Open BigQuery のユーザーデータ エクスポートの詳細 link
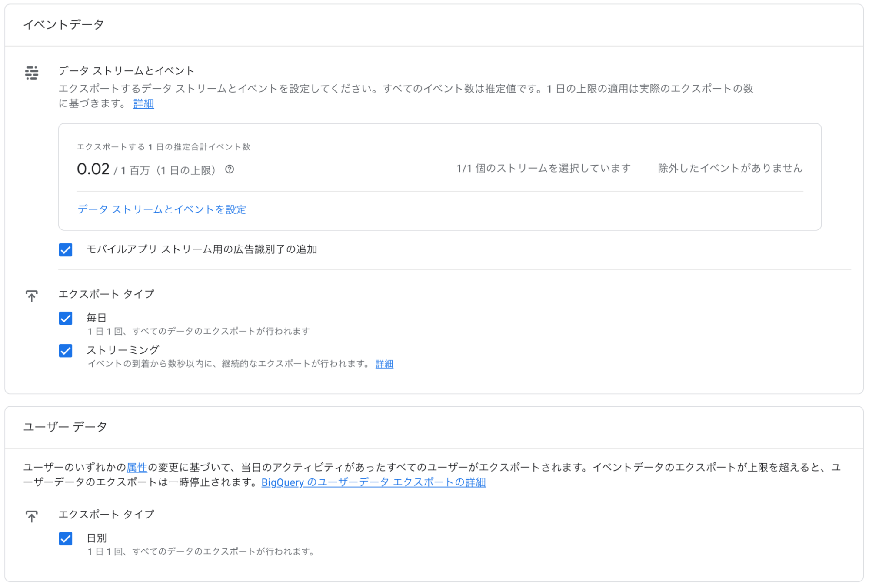The width and height of the screenshot is (869, 588). tap(373, 482)
